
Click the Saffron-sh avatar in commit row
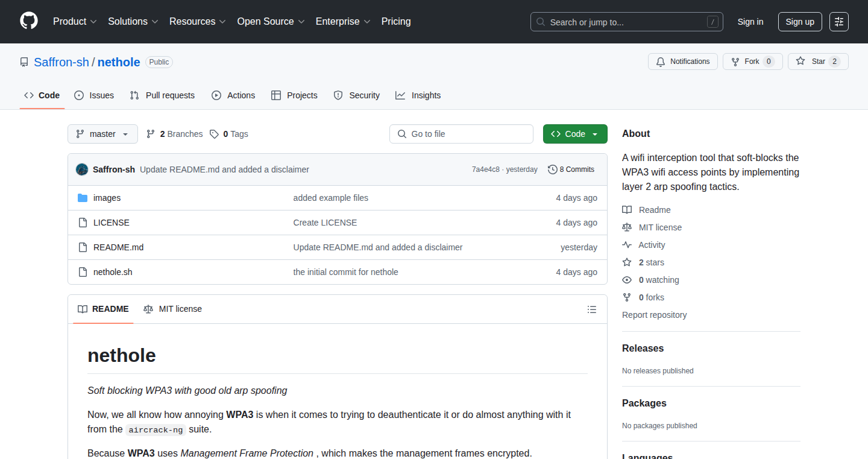coord(82,169)
